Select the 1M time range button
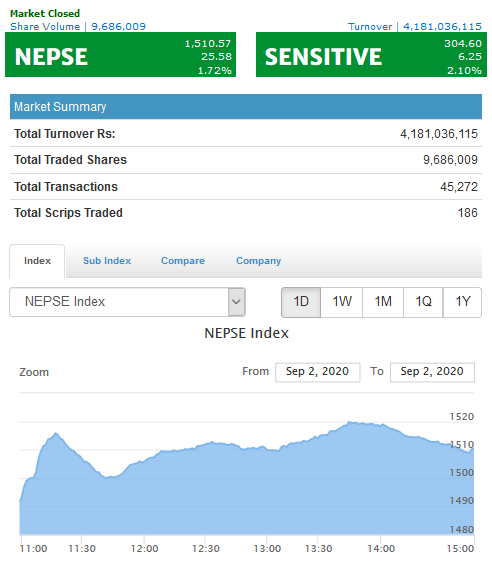 [x=383, y=302]
